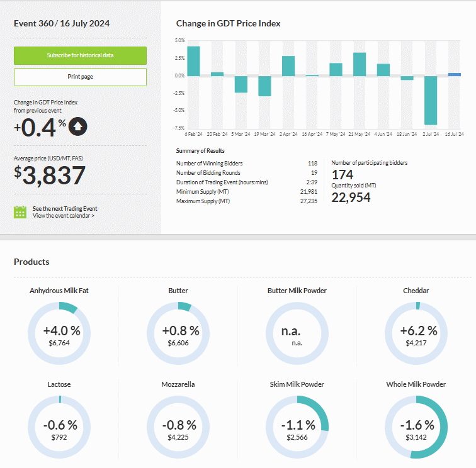The width and height of the screenshot is (476, 468).
Task: Click the Butter product title
Action: (178, 291)
